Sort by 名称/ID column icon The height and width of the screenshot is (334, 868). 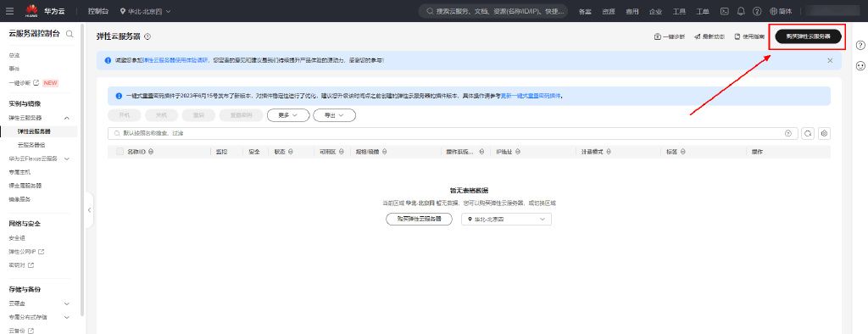[151, 152]
